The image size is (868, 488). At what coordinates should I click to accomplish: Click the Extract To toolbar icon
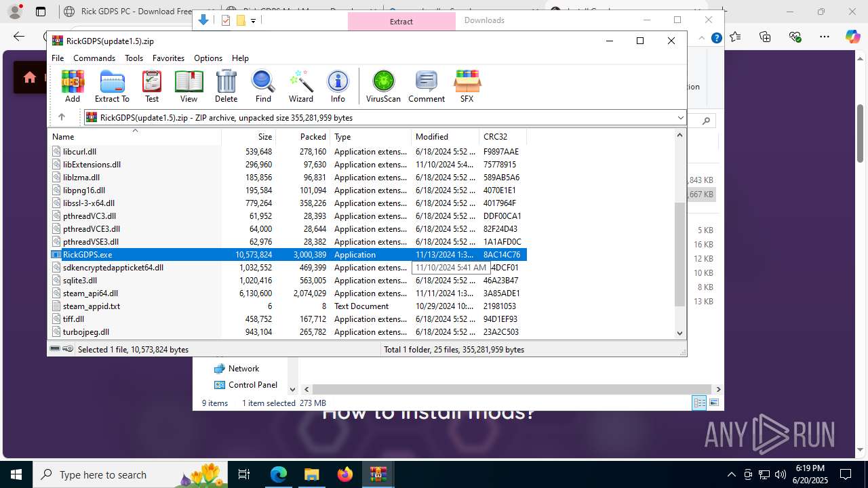[x=112, y=86]
